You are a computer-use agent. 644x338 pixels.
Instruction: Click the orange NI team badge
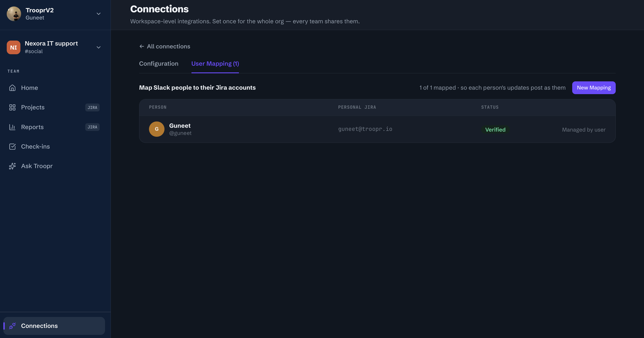[13, 48]
